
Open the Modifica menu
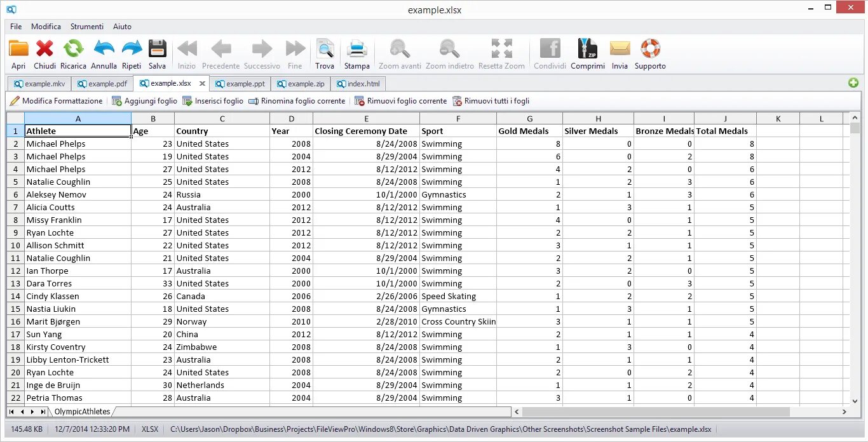(46, 27)
